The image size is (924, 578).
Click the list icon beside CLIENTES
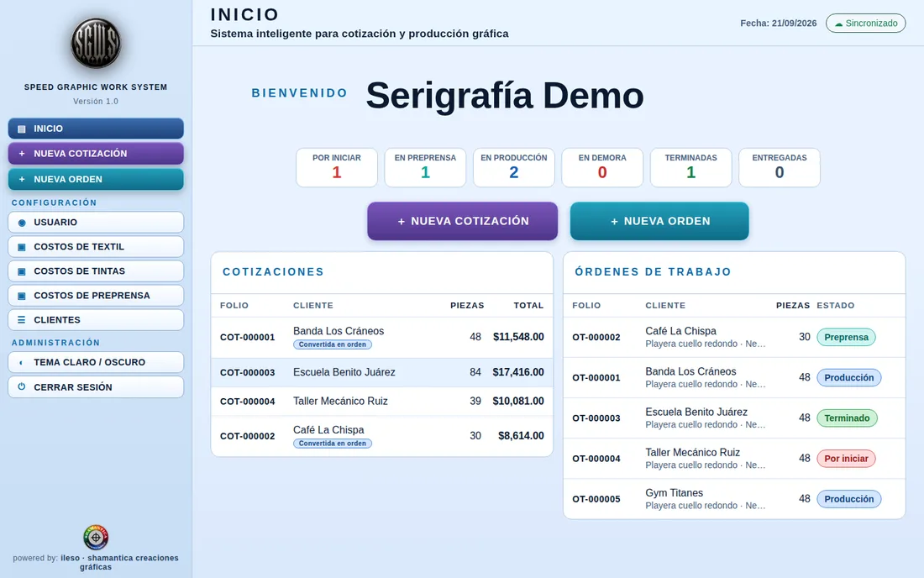click(x=22, y=320)
